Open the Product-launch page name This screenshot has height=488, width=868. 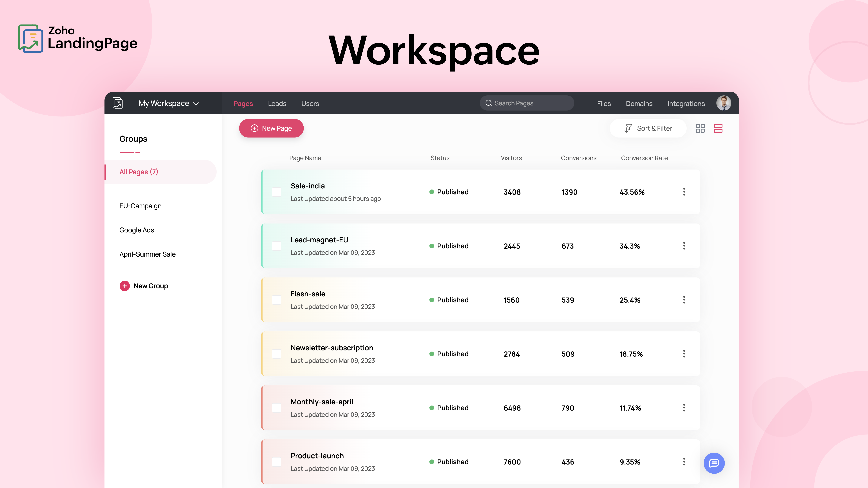[317, 456]
